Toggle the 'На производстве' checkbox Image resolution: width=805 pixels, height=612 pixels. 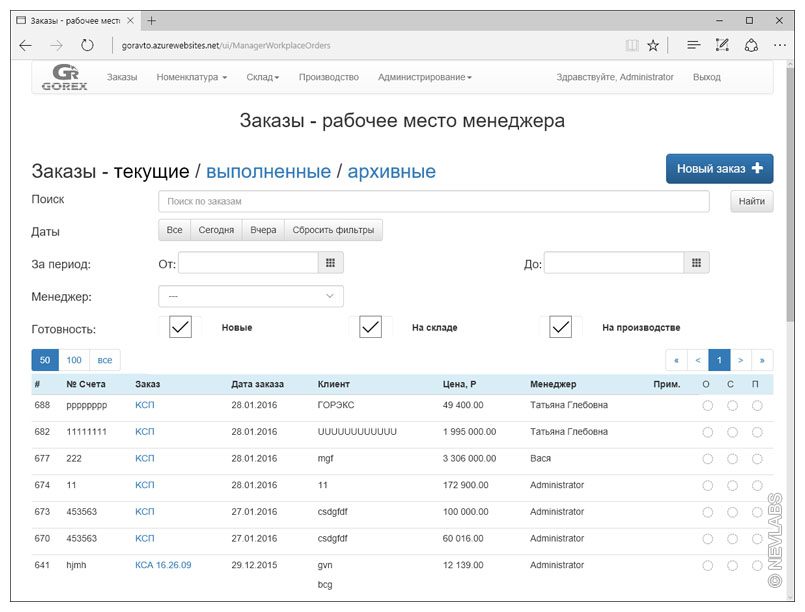coord(561,327)
